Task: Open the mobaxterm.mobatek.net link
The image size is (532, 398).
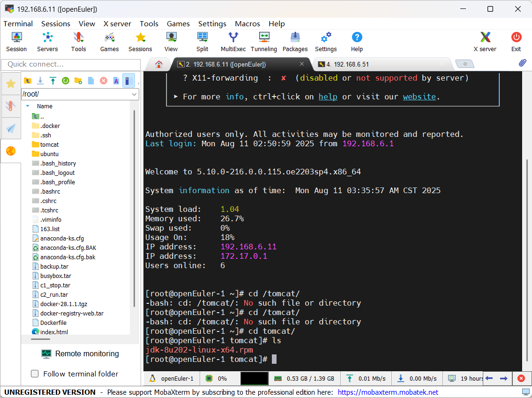Action: [388, 392]
